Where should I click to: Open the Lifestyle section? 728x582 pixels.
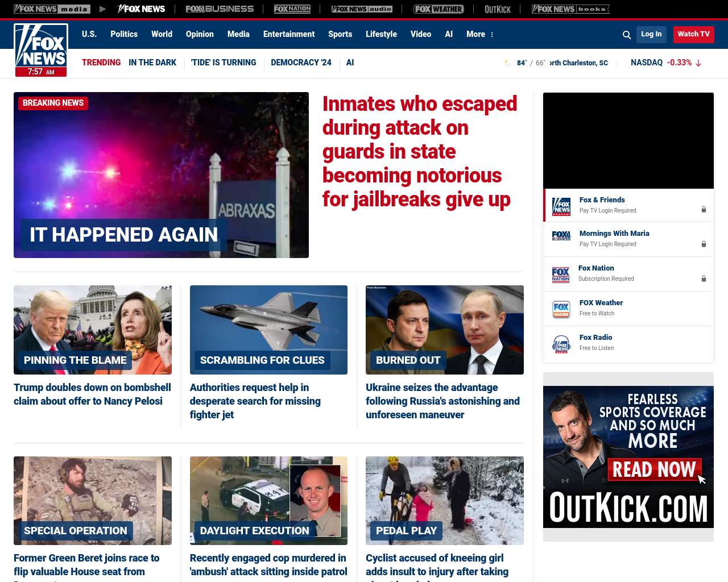point(381,34)
